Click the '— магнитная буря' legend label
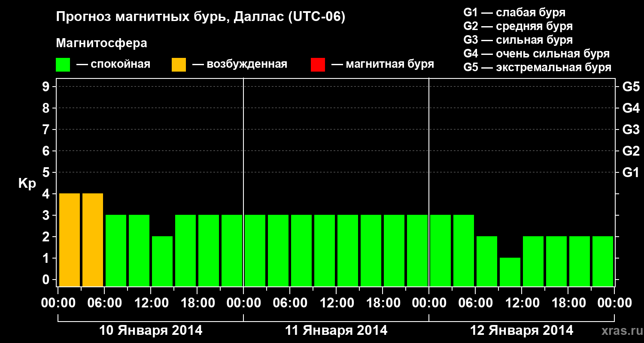 tap(383, 65)
